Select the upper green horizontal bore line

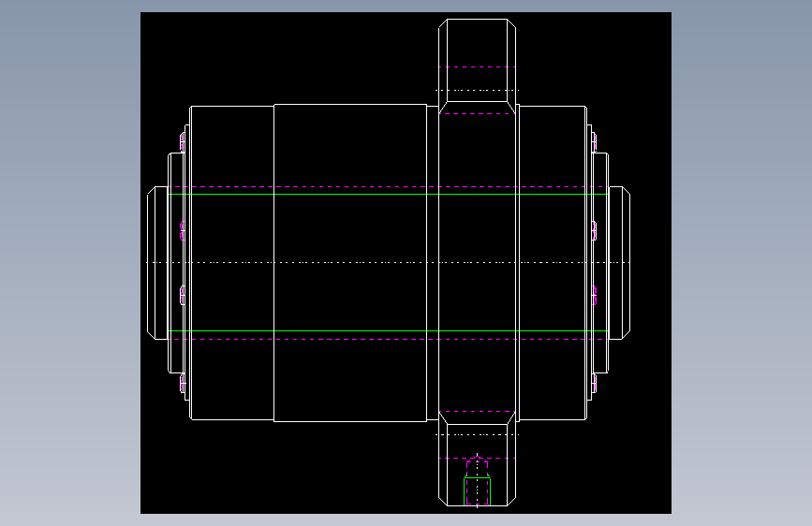(x=388, y=194)
